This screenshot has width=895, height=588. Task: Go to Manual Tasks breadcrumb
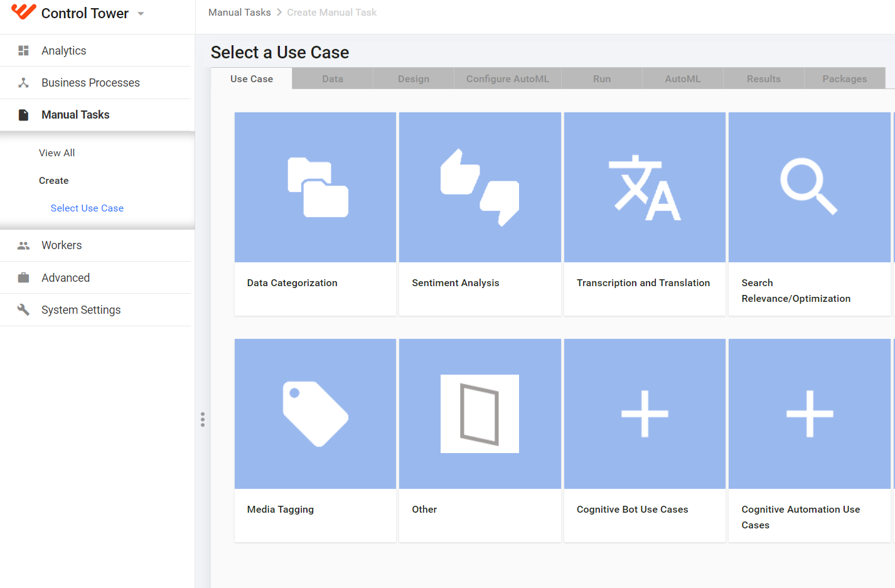tap(240, 13)
